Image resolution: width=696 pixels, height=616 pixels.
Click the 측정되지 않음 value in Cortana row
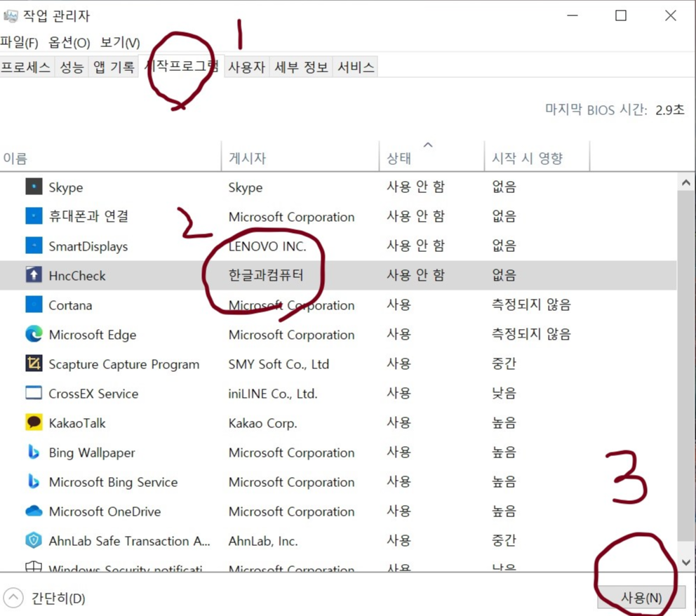click(x=531, y=305)
